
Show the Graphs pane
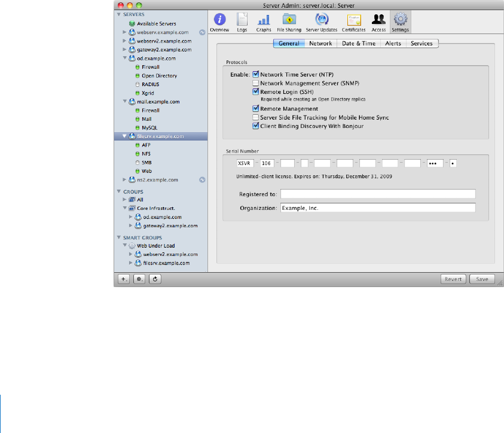tap(264, 23)
